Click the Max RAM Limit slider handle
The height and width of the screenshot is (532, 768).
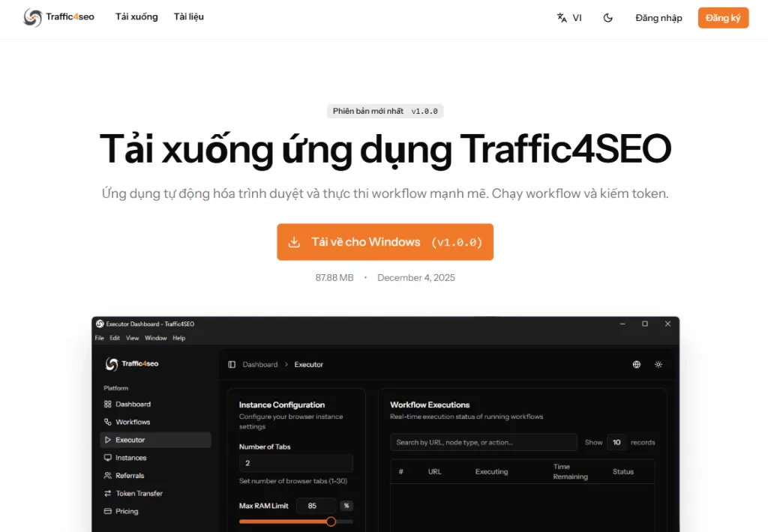point(331,522)
